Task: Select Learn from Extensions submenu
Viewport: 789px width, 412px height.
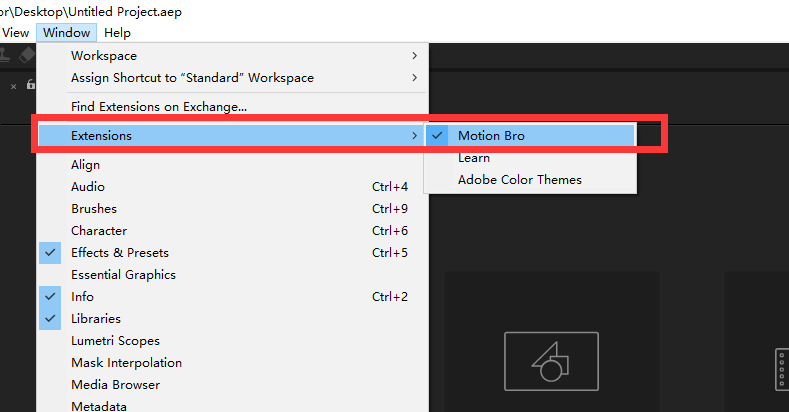Action: click(473, 158)
